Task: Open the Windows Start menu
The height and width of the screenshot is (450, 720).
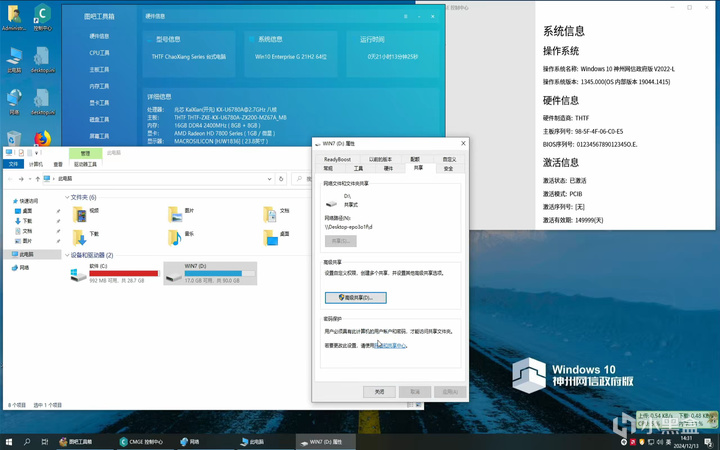Action: click(8, 442)
